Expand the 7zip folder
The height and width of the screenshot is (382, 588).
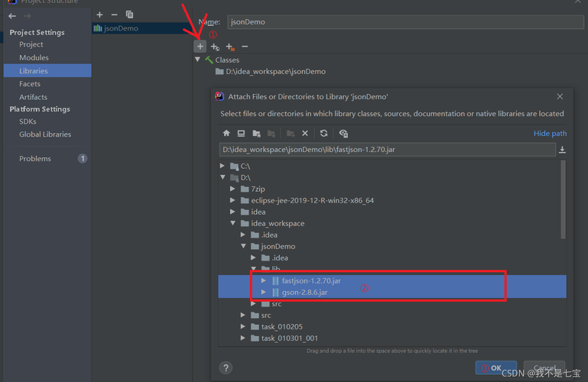pos(232,189)
